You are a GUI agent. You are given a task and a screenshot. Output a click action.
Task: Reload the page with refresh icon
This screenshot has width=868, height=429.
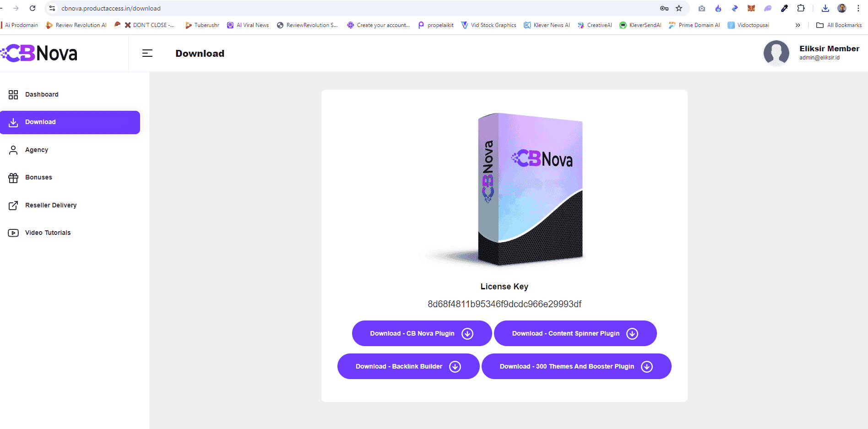click(x=33, y=8)
